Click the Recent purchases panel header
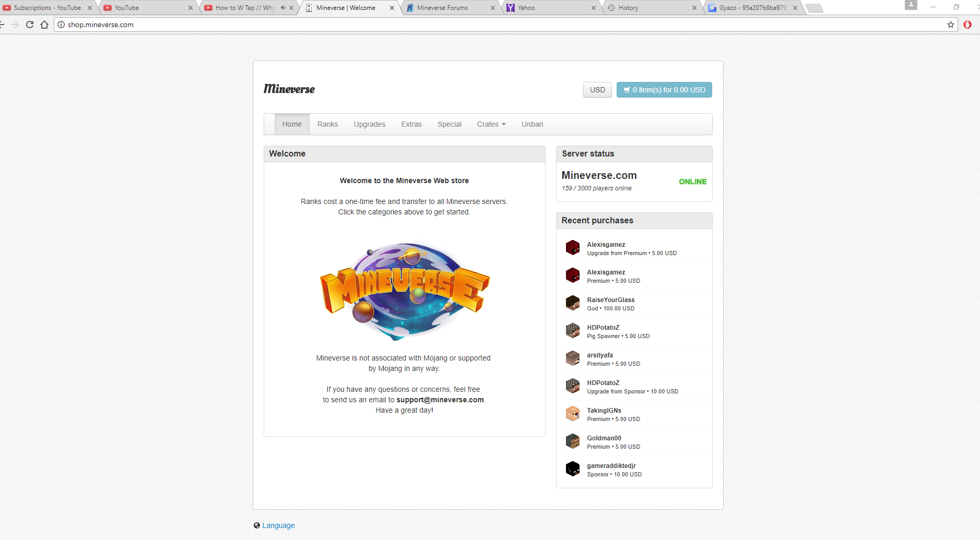This screenshot has width=980, height=540. (634, 221)
